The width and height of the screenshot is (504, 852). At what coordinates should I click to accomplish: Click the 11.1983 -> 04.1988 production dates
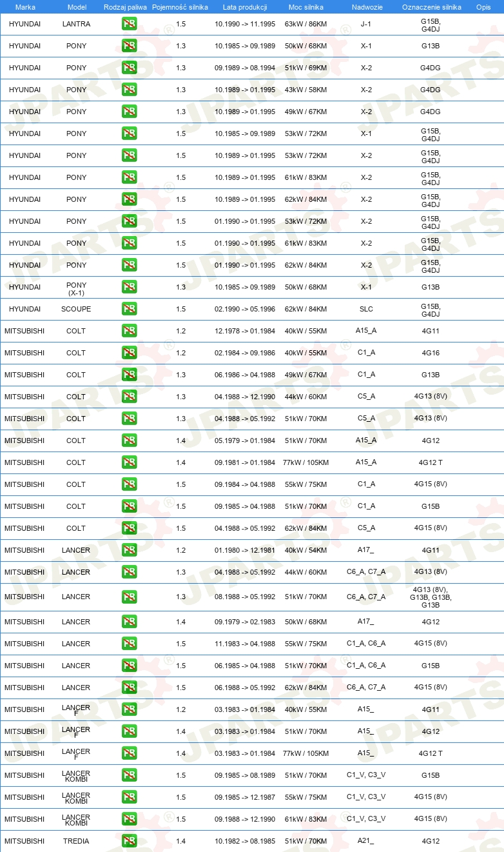point(245,644)
